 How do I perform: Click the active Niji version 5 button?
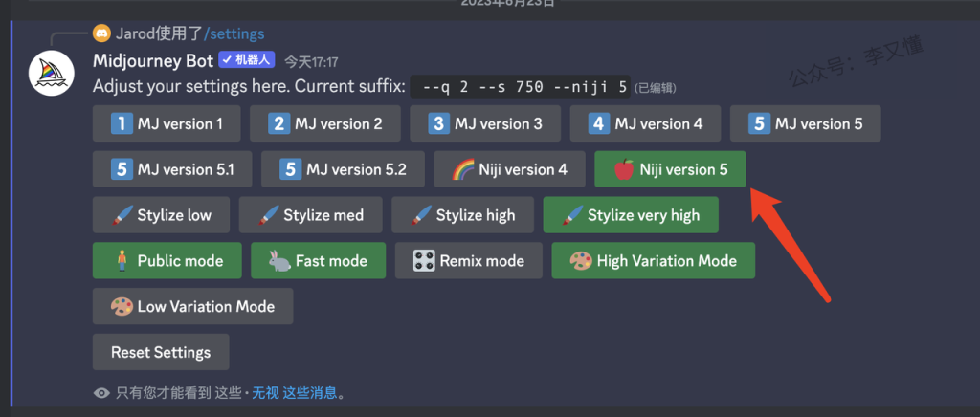point(670,169)
